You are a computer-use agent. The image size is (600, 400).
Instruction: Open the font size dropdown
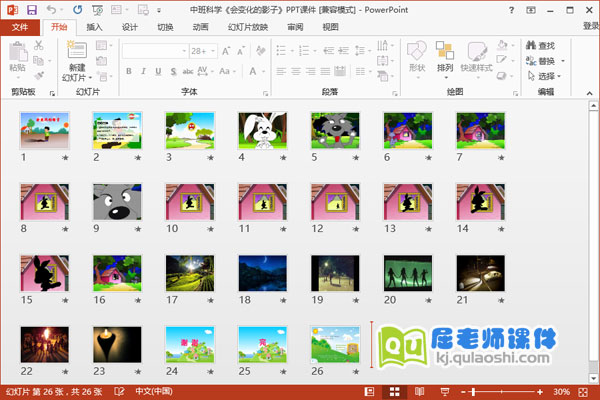coord(212,50)
